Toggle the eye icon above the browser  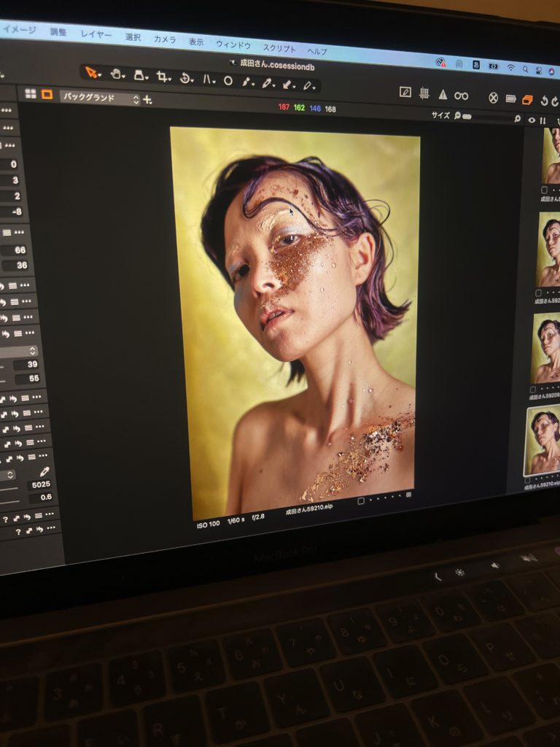532,120
